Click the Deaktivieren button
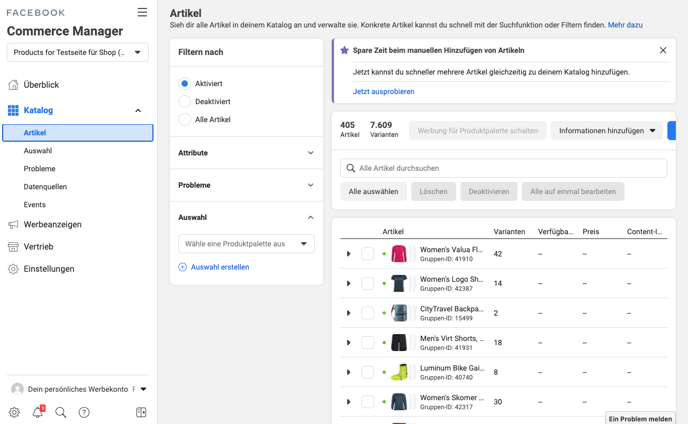 click(x=489, y=191)
